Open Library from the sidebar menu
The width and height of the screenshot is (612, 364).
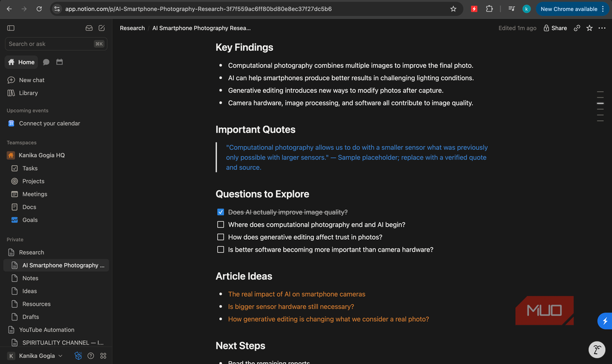tap(28, 93)
